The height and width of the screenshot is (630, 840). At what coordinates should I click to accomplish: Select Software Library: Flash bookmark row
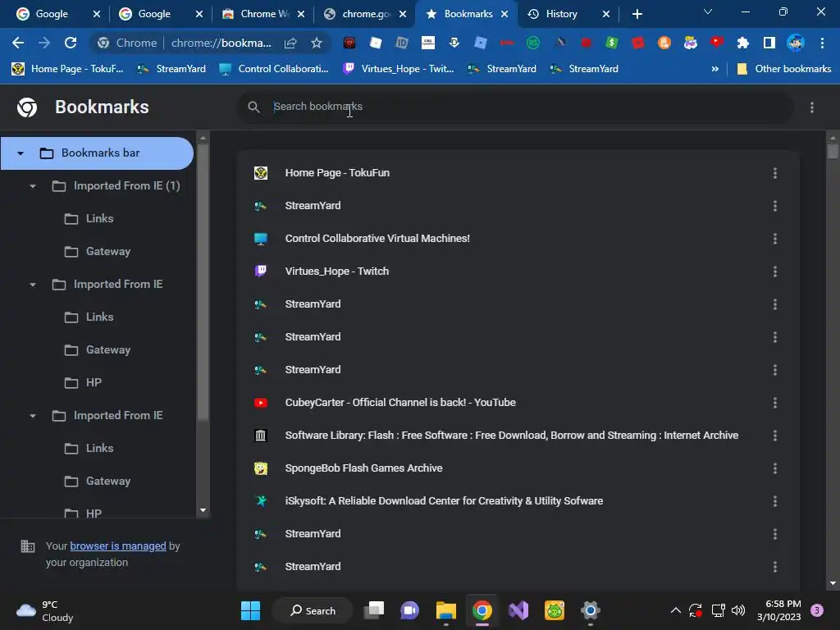[x=518, y=436]
